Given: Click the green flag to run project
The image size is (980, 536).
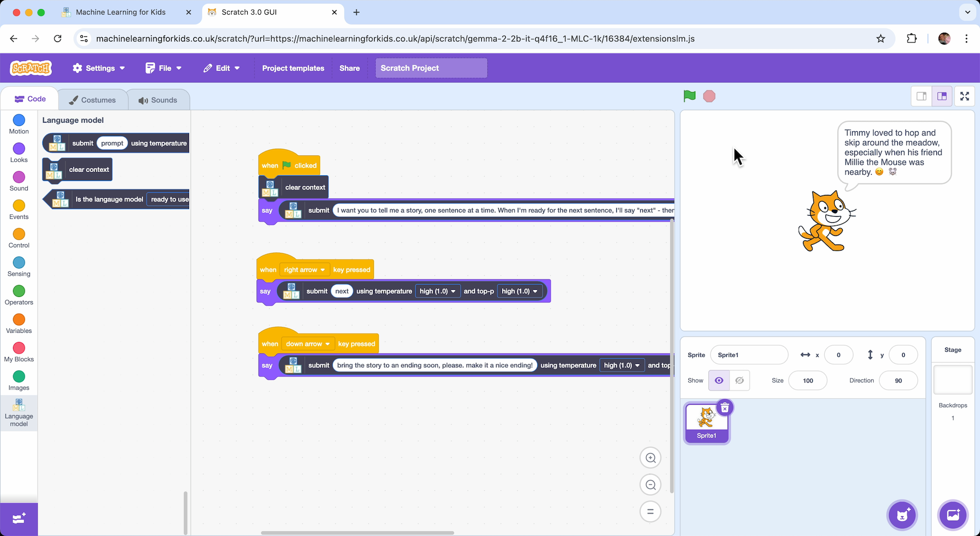Looking at the screenshot, I should click(x=689, y=96).
